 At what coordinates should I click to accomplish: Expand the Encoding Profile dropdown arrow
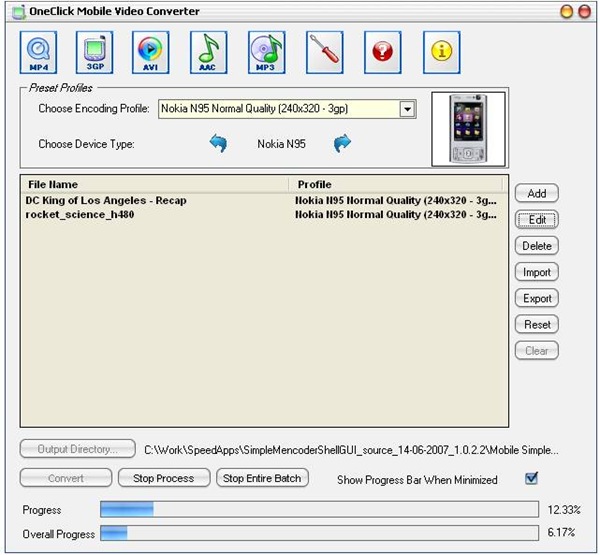(x=408, y=109)
